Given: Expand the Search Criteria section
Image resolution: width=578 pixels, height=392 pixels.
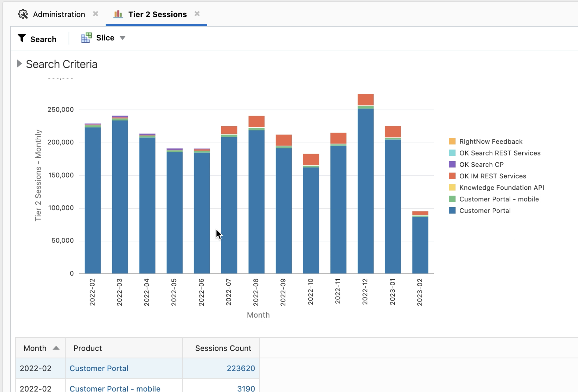Looking at the screenshot, I should [20, 64].
